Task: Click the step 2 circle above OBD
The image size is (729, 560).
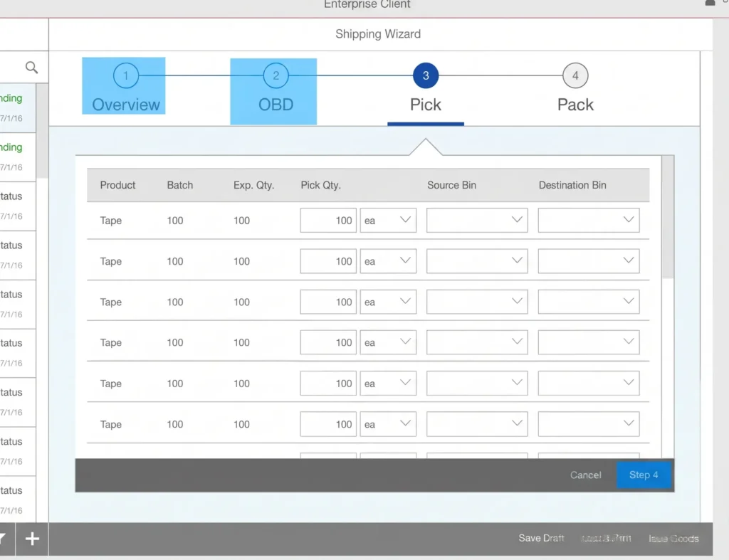Action: [276, 75]
